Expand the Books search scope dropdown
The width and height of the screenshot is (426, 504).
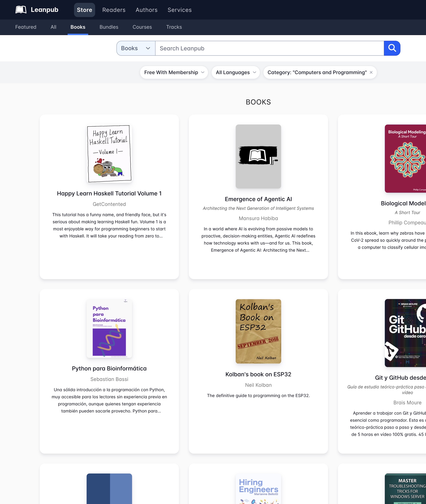[x=136, y=48]
